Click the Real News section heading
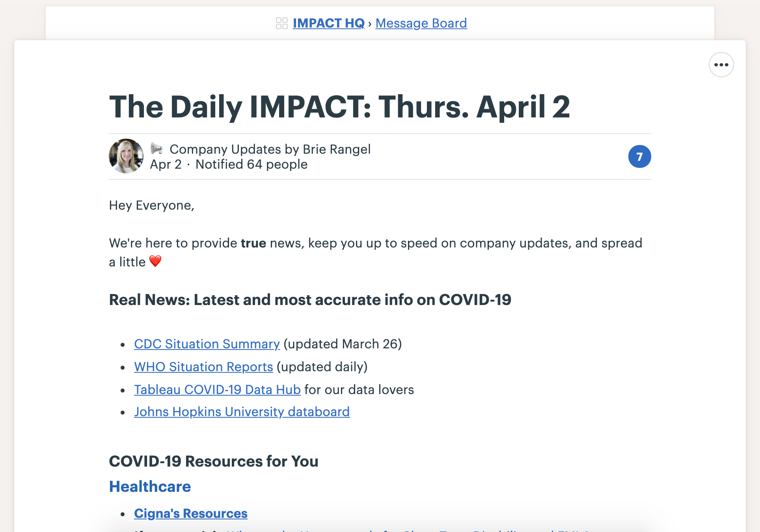The image size is (760, 532). (x=310, y=300)
